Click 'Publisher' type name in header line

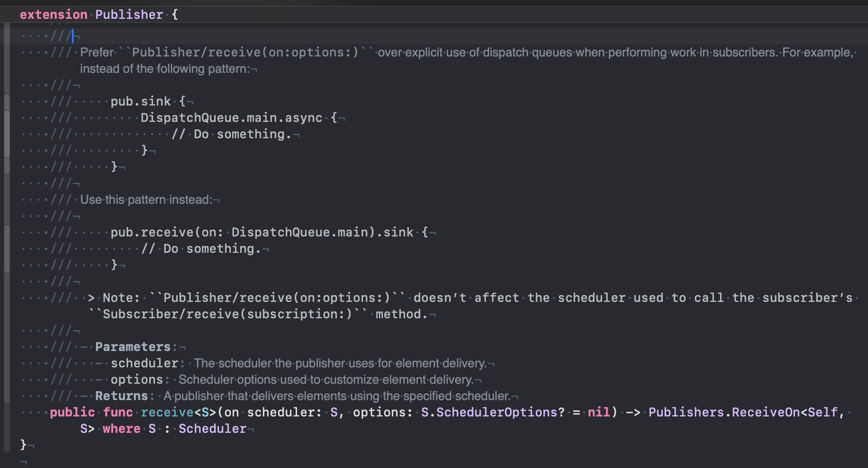pyautogui.click(x=129, y=15)
